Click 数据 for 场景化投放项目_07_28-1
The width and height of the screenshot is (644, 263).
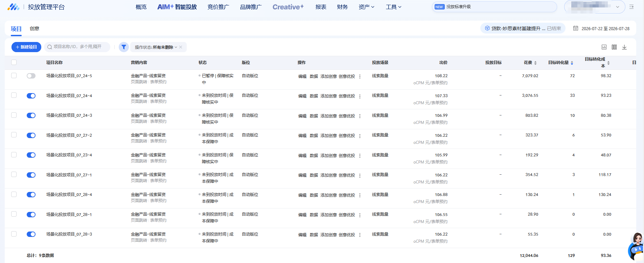pyautogui.click(x=314, y=215)
